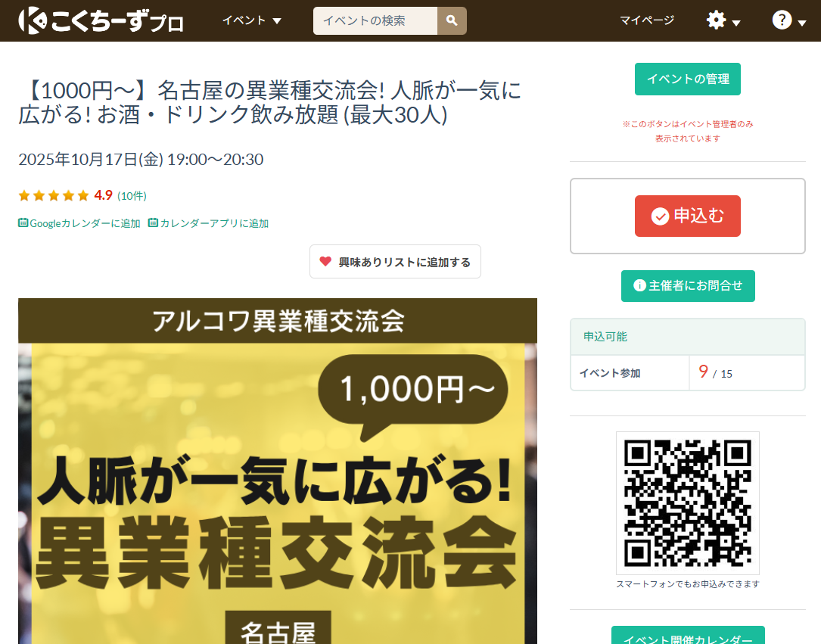This screenshot has height=644, width=821.
Task: Open the help question mark icon
Action: 782,20
